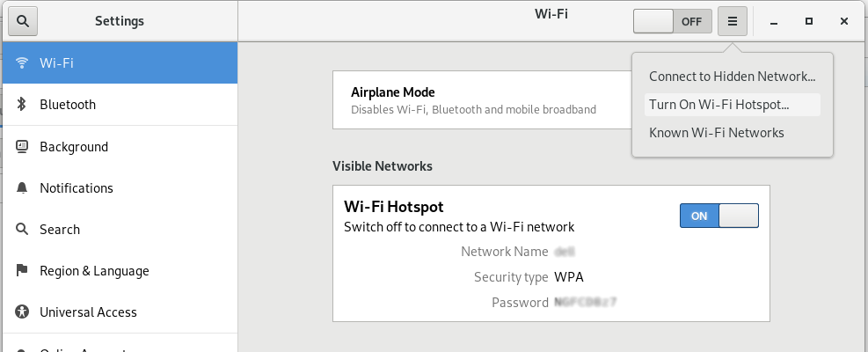Close the hamburger menu button popover
This screenshot has height=352, width=868.
(733, 21)
